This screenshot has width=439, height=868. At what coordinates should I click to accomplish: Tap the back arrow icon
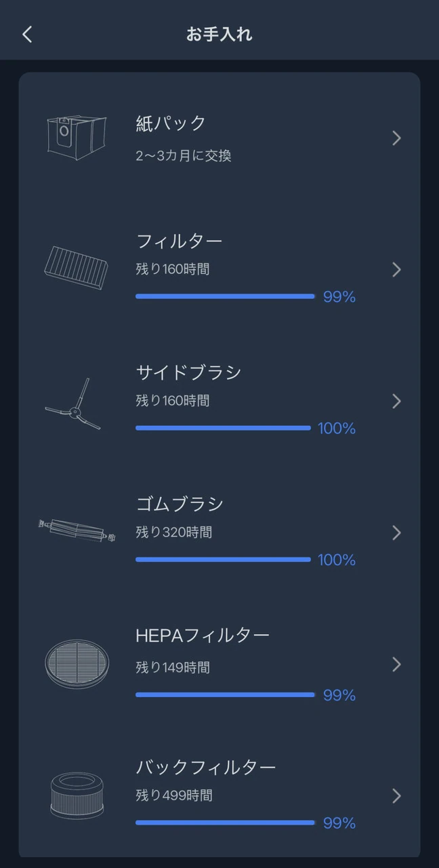coord(27,35)
